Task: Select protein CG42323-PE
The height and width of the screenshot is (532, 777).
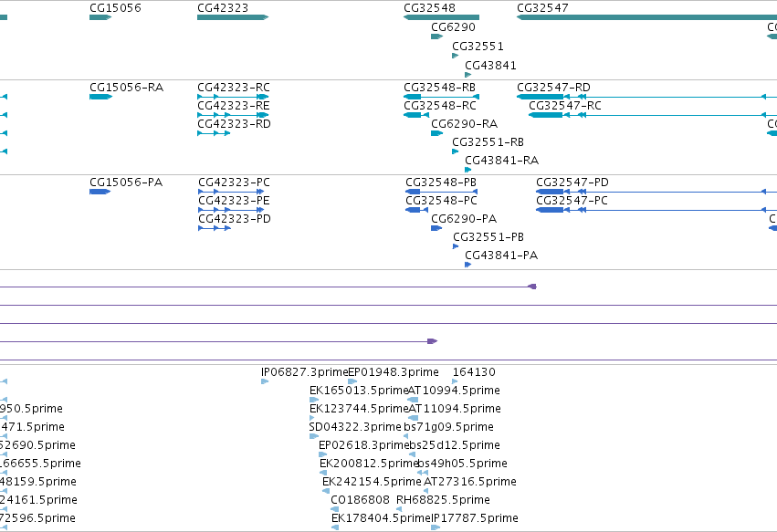Action: [234, 201]
